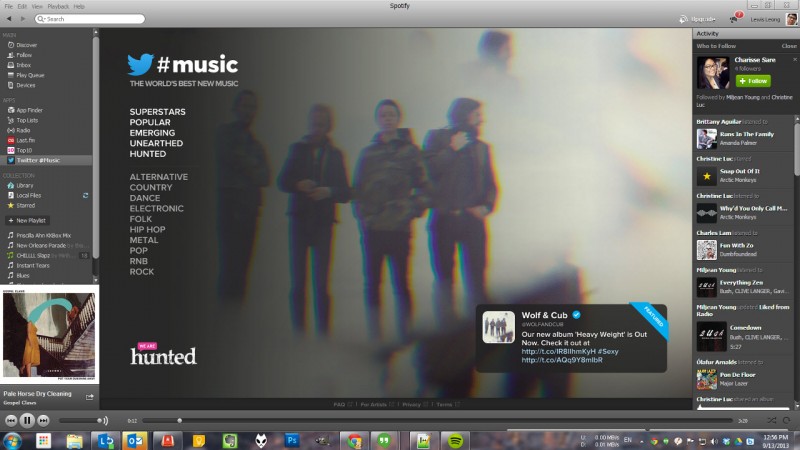This screenshot has height=450, width=800.
Task: Open the App Finder
Action: point(29,109)
